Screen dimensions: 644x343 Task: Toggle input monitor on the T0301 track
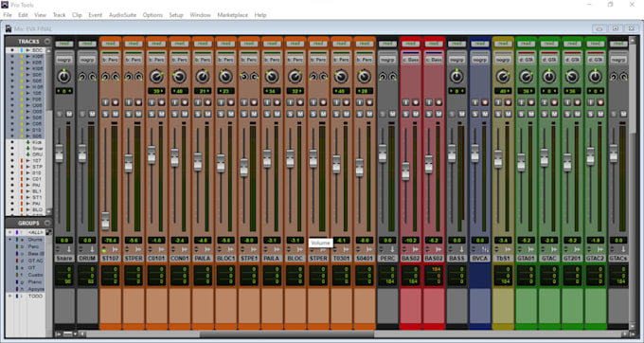tap(336, 102)
